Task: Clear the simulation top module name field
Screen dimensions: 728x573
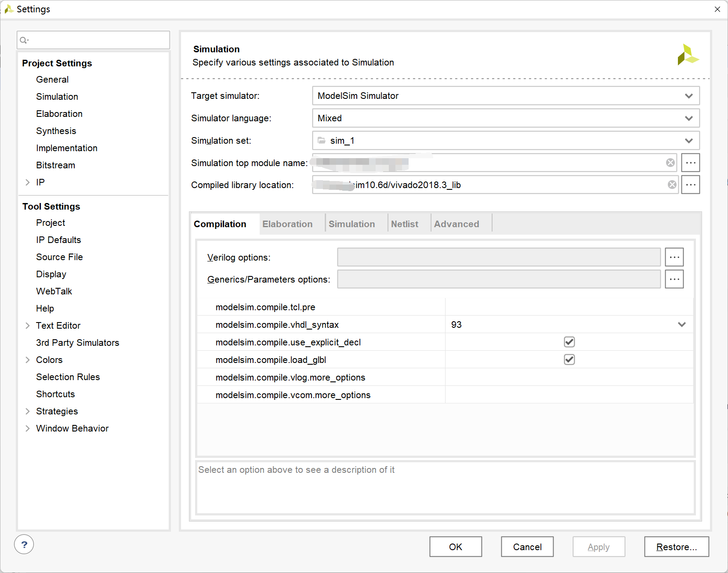Action: (x=670, y=163)
